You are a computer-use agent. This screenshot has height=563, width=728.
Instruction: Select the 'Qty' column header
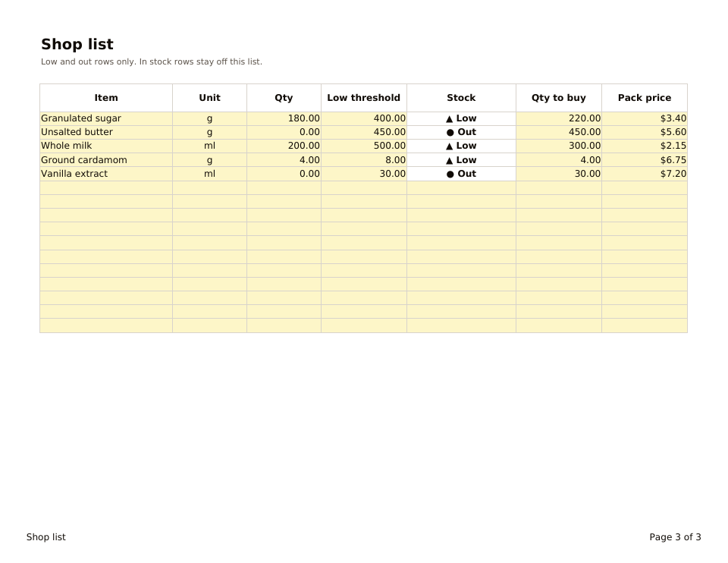tap(284, 98)
